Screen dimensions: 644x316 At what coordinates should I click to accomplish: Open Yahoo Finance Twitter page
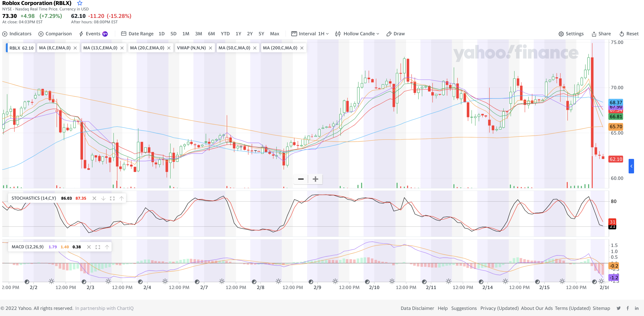618,308
